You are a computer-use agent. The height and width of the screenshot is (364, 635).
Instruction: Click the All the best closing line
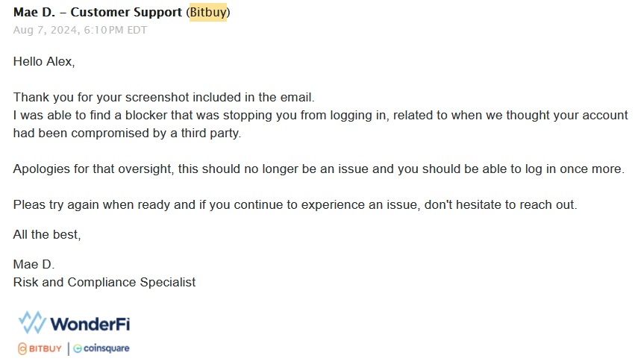pos(47,234)
